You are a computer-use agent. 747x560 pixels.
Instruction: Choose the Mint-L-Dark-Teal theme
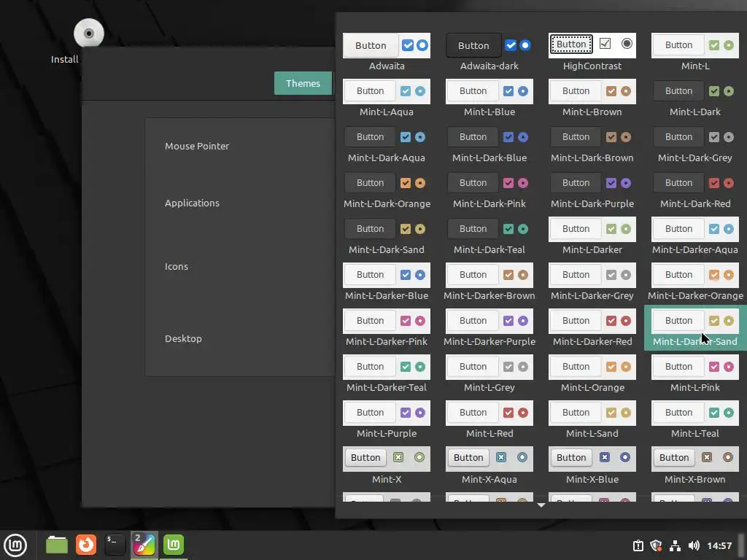[489, 236]
